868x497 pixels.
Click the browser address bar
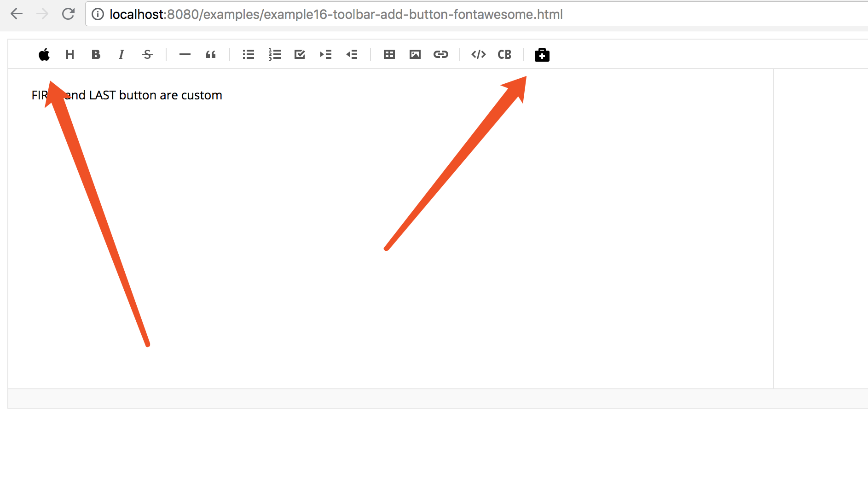[x=322, y=14]
